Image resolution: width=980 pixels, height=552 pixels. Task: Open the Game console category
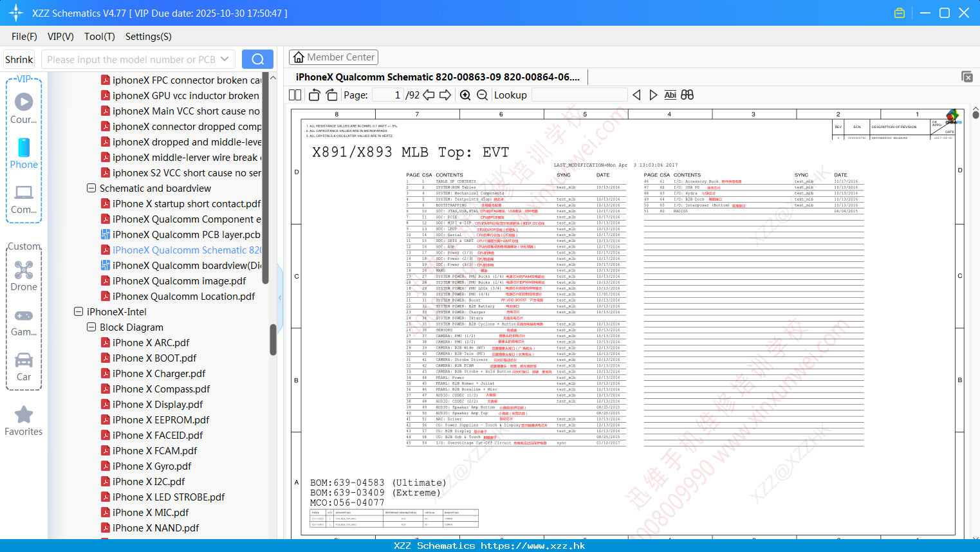(x=24, y=322)
